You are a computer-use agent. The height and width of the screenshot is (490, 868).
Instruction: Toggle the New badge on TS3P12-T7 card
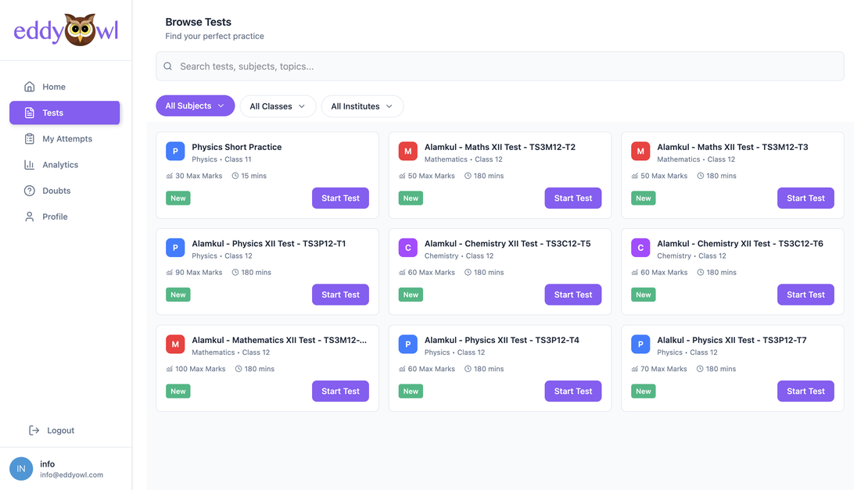coord(643,391)
